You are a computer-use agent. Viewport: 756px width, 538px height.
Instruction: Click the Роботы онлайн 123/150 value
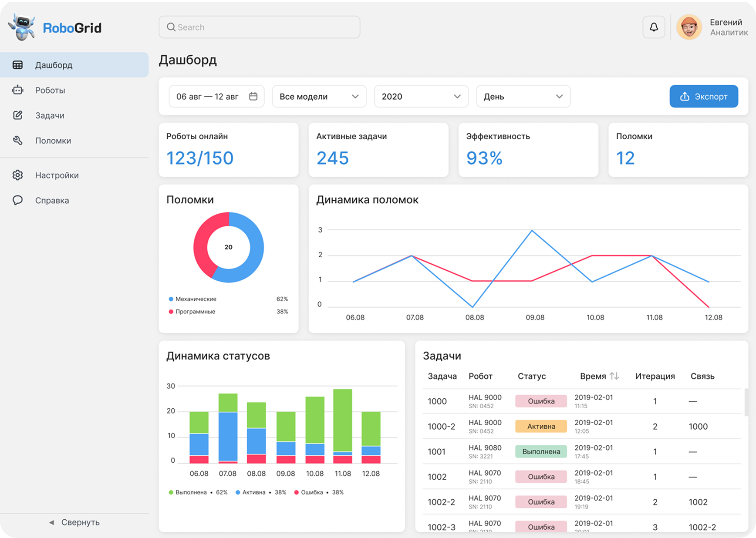click(200, 158)
